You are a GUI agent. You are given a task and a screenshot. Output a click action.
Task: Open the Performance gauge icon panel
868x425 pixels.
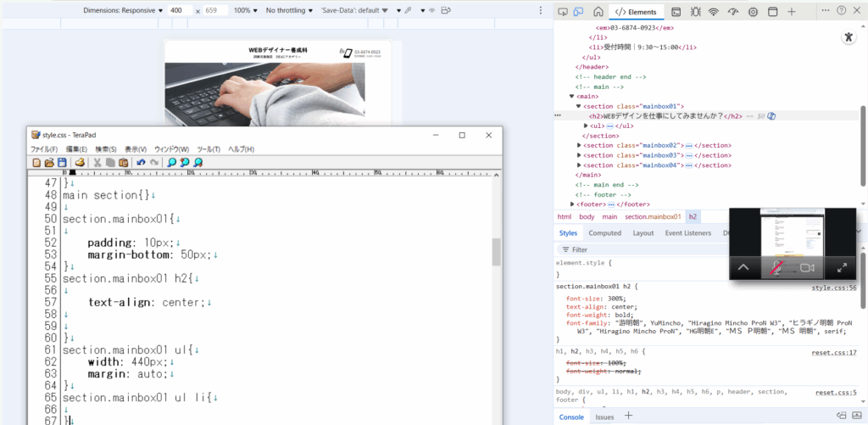point(732,12)
